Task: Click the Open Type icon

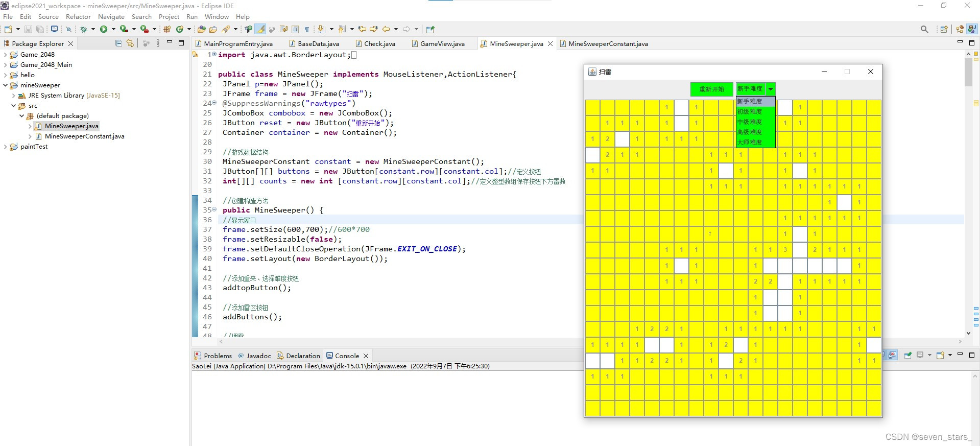Action: coord(202,29)
